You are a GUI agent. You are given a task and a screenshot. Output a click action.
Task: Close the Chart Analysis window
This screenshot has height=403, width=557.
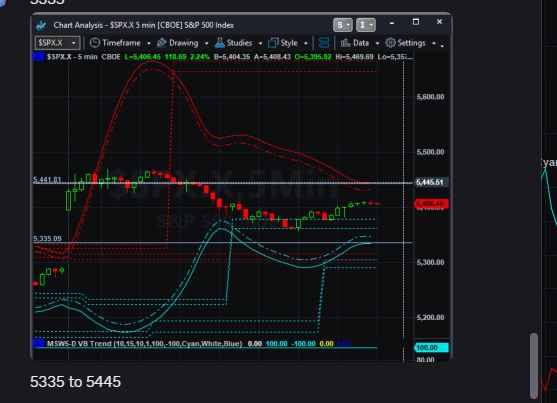[x=439, y=22]
